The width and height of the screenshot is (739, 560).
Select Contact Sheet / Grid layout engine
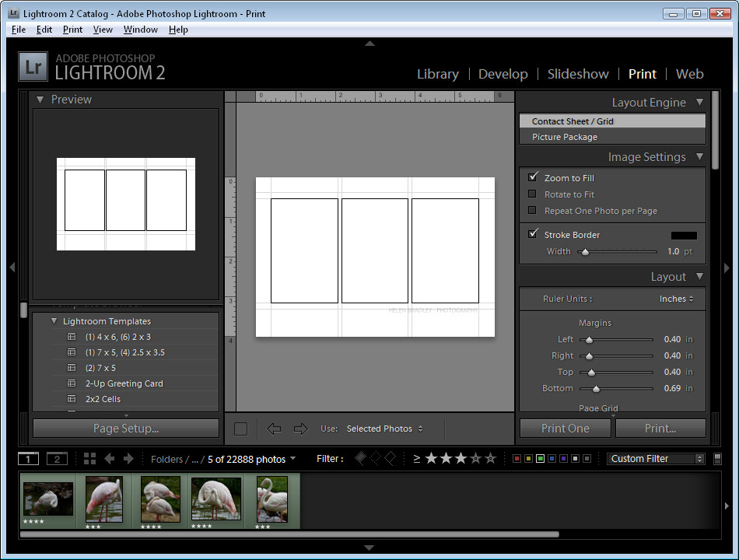[612, 121]
